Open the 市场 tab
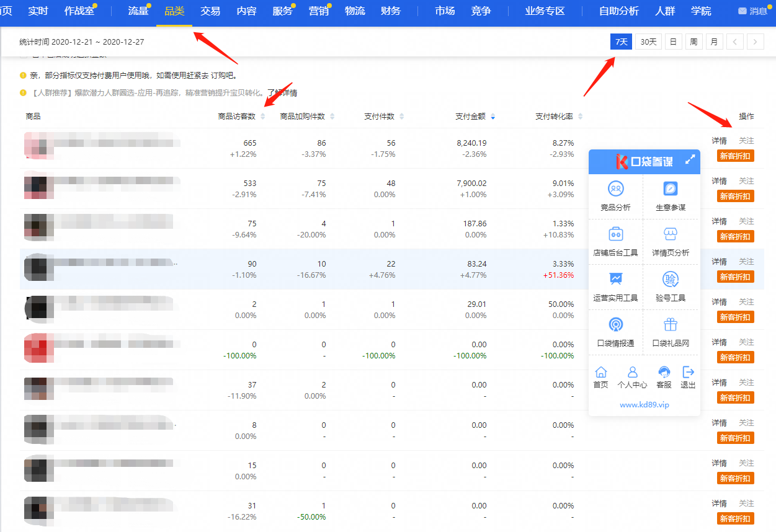 click(x=445, y=11)
